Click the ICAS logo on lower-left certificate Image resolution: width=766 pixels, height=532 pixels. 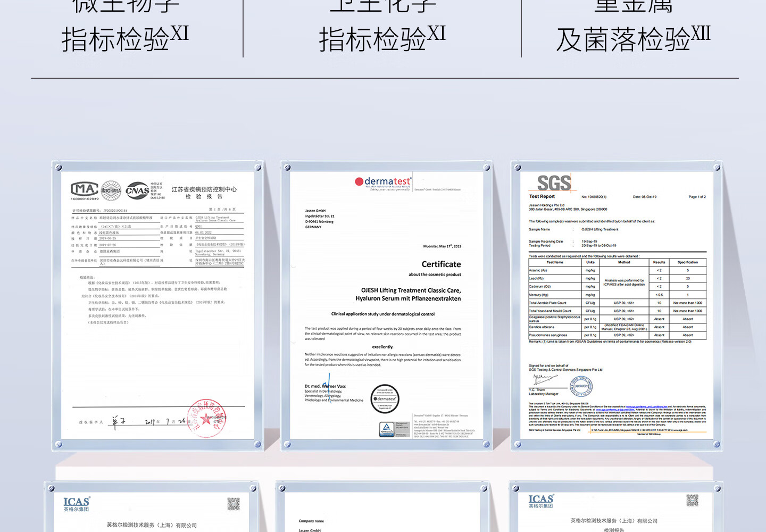[77, 503]
